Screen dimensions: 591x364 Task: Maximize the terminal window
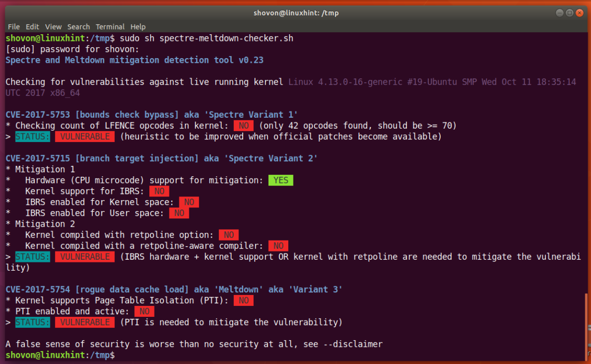tap(570, 13)
